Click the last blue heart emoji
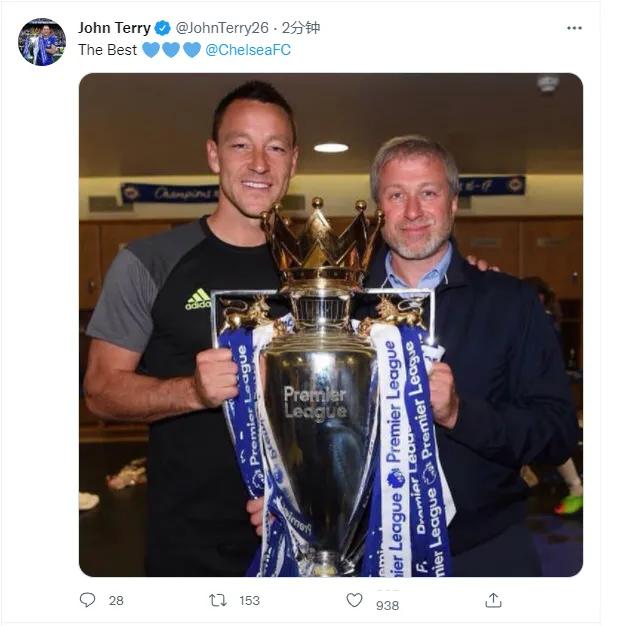 [192, 50]
